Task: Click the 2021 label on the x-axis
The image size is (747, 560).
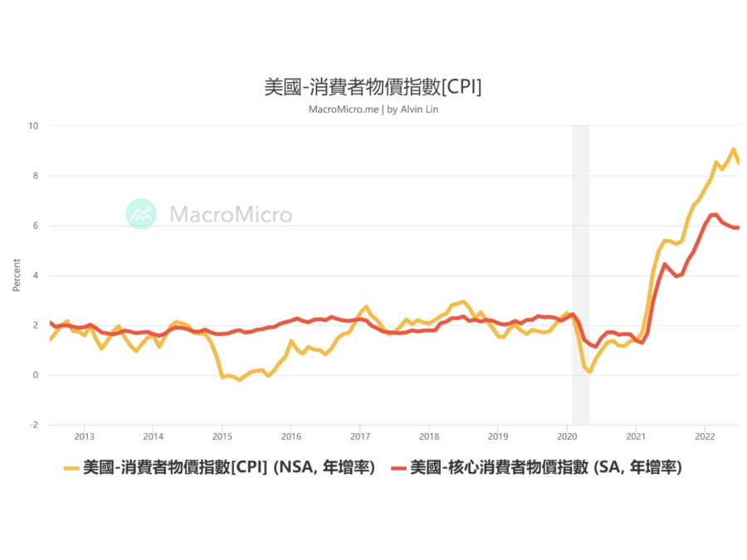Action: [x=636, y=436]
